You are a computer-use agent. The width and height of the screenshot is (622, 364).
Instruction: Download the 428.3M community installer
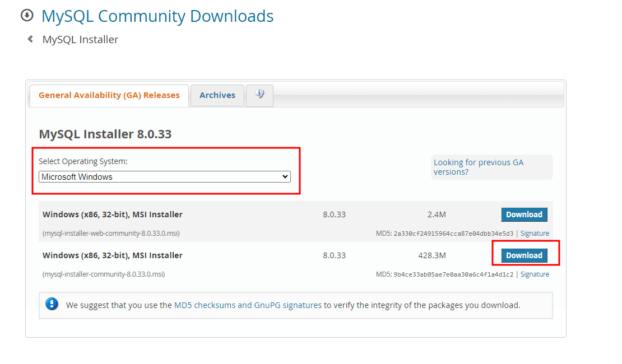click(524, 255)
